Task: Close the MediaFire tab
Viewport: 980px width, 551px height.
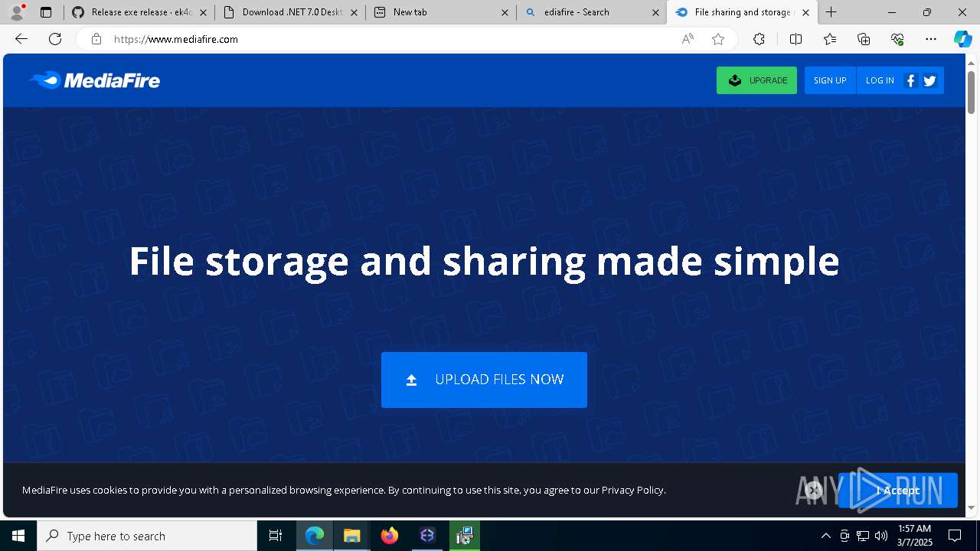Action: (805, 12)
